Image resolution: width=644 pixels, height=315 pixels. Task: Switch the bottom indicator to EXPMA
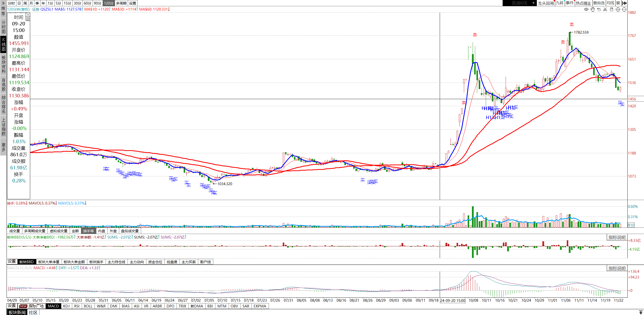[260, 306]
